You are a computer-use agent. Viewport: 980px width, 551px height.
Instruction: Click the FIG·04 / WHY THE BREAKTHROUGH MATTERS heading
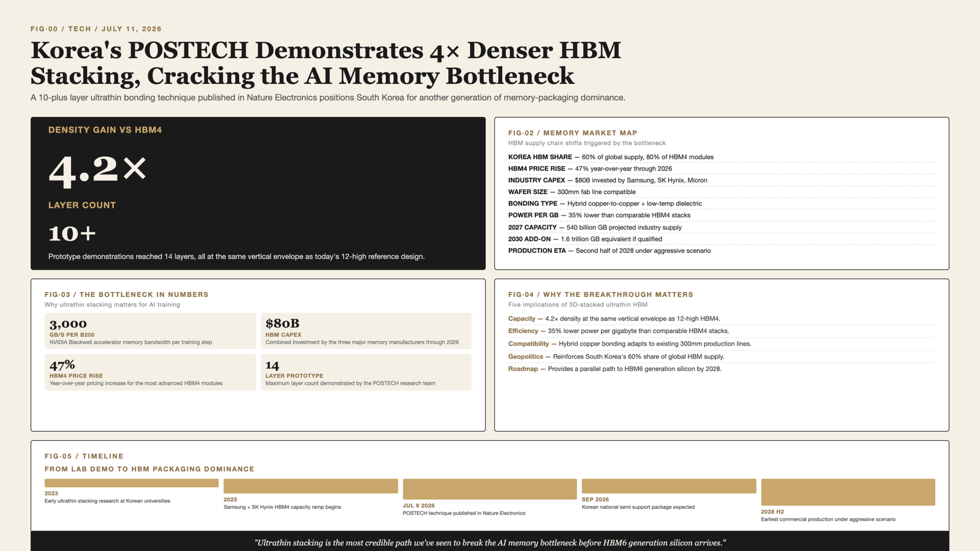(x=601, y=294)
